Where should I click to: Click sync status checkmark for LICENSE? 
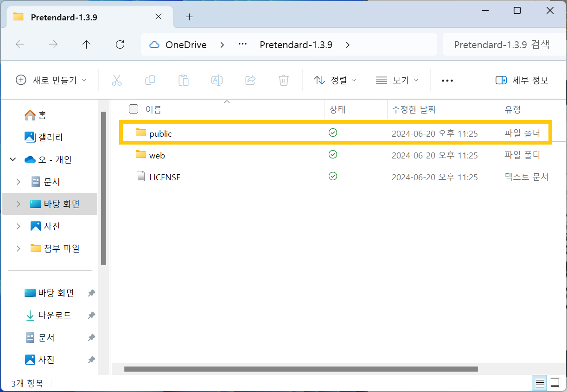(333, 177)
